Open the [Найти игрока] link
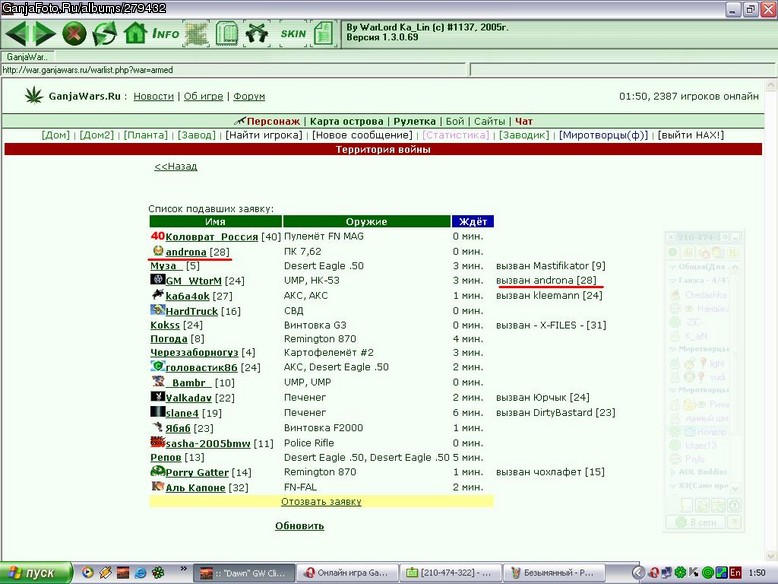Image resolution: width=778 pixels, height=584 pixels. (x=263, y=135)
